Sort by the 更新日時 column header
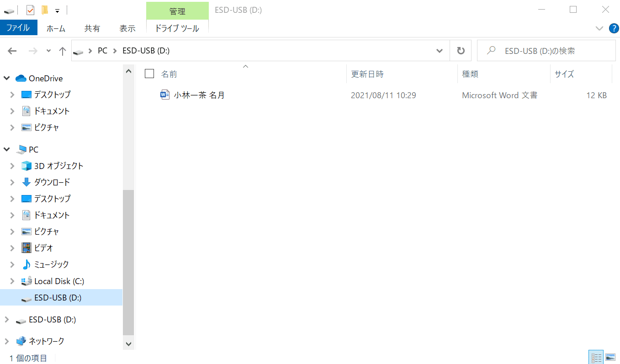Screen dimensions: 620x364 [367, 74]
